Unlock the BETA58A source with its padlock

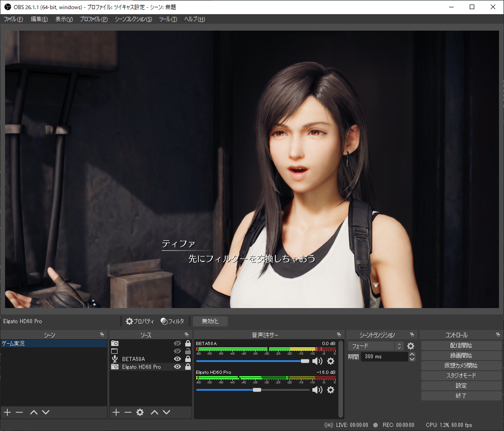(x=188, y=359)
